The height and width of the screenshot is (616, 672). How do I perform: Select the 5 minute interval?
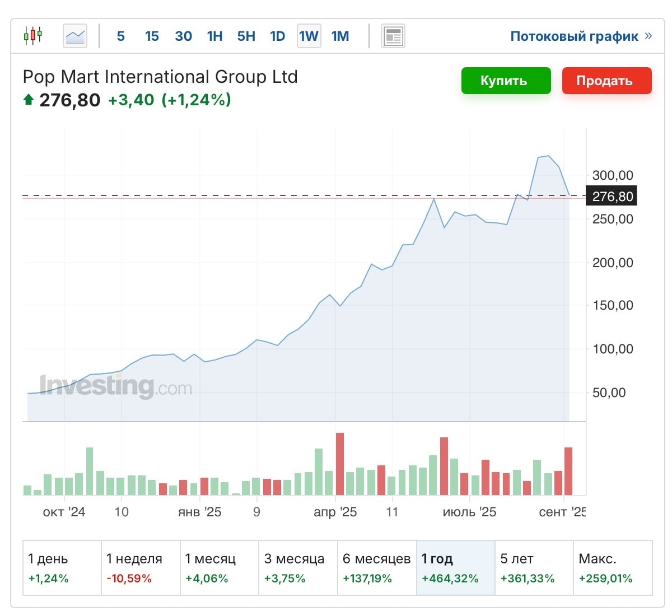click(120, 36)
